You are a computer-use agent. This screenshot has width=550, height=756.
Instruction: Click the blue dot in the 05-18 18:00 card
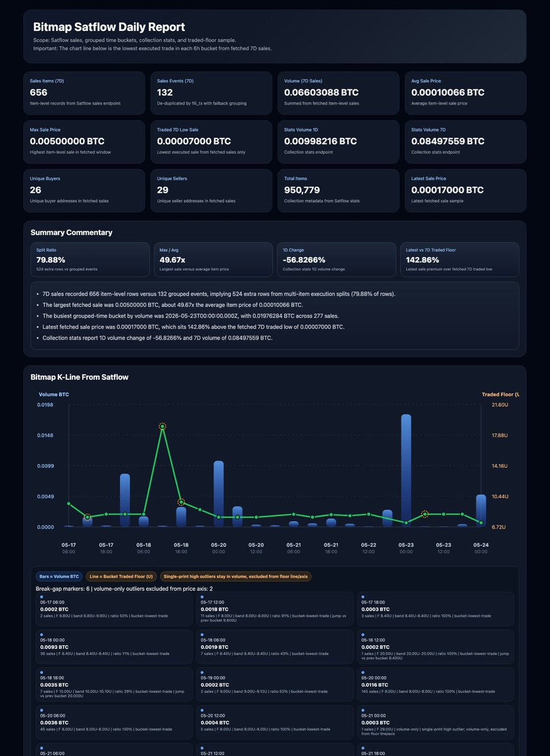tap(42, 672)
